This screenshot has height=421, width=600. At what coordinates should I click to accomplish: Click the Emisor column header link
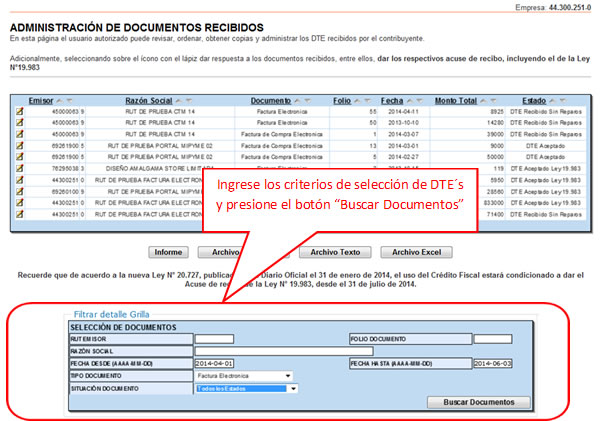point(41,101)
